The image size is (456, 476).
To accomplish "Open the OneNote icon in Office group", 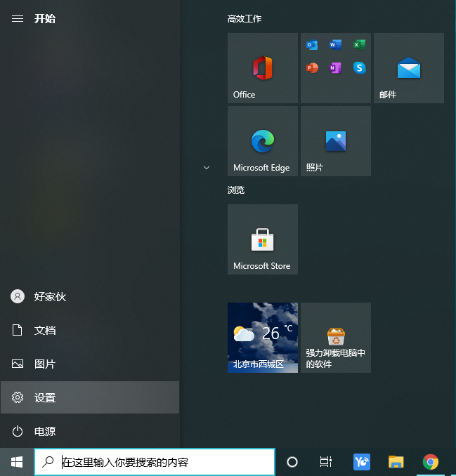I will 335,68.
